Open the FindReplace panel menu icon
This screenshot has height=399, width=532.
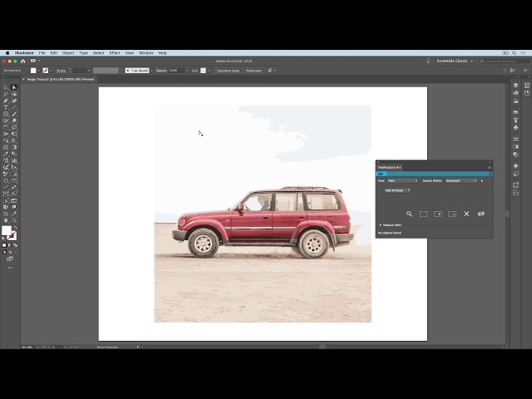tap(490, 167)
